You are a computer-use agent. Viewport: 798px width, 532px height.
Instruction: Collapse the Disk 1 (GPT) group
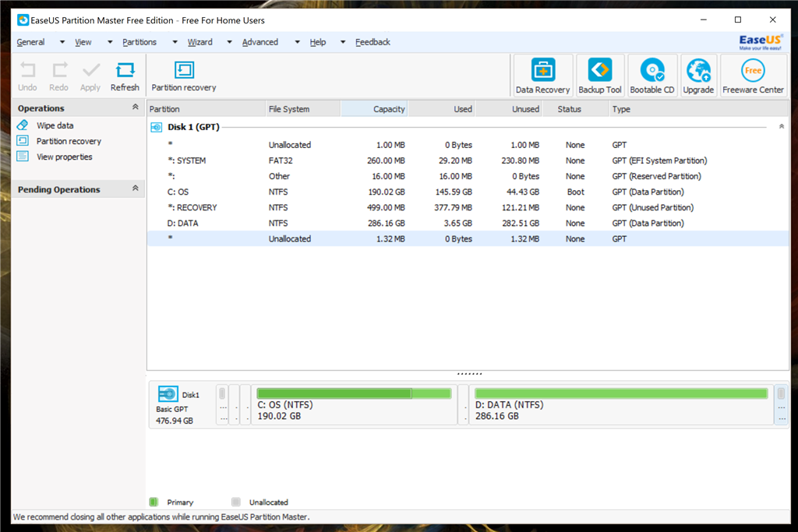click(x=781, y=126)
